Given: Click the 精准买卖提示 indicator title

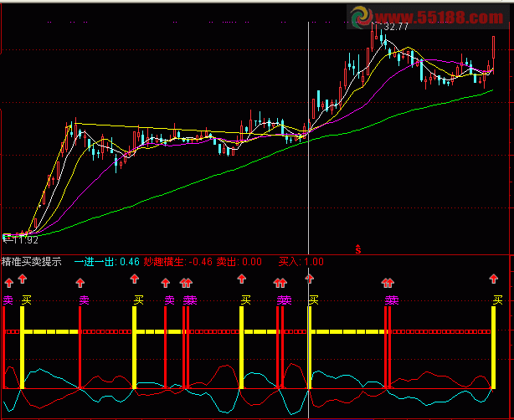Looking at the screenshot, I should tap(32, 262).
